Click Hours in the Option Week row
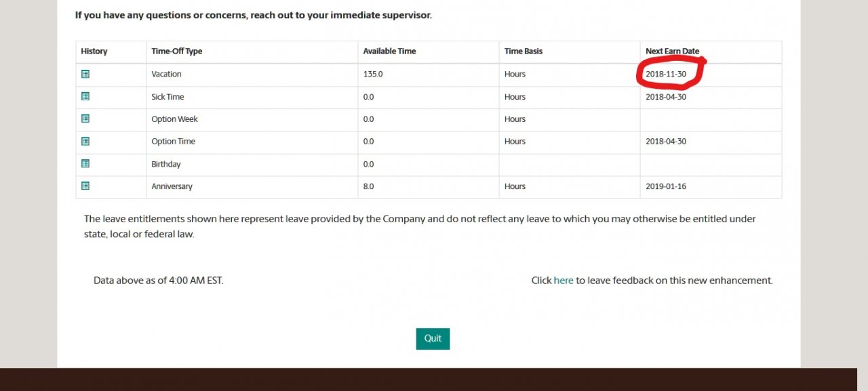The width and height of the screenshot is (868, 391). 515,119
